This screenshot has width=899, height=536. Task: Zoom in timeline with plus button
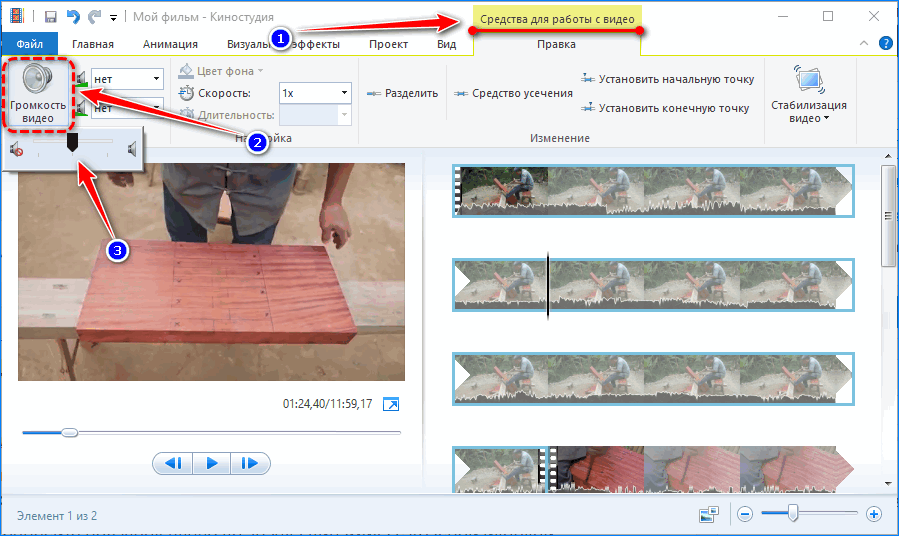point(873,514)
